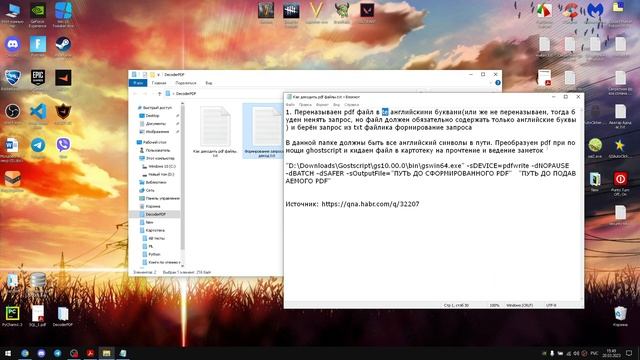The height and width of the screenshot is (360, 640).
Task: Switch to File Explorer in the taskbar
Action: coord(107,353)
